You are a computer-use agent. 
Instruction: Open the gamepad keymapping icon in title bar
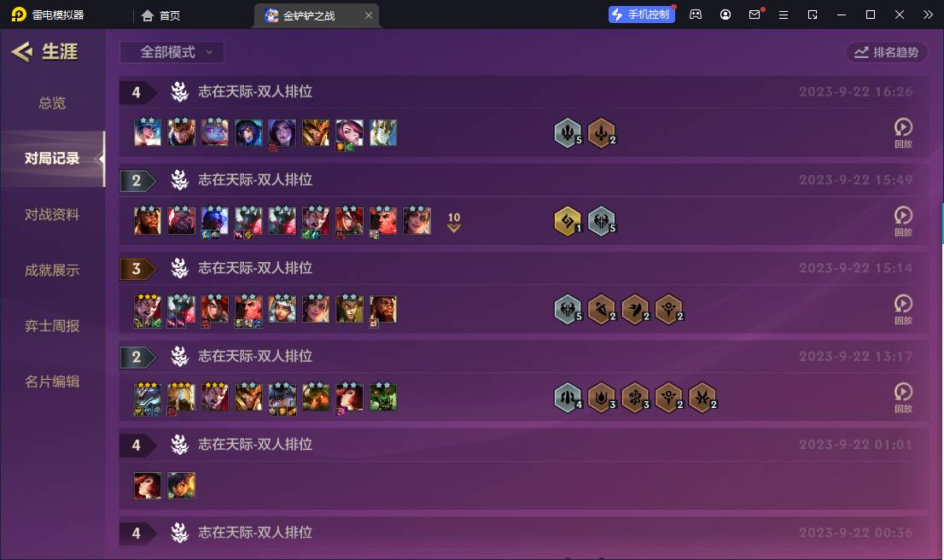point(696,15)
